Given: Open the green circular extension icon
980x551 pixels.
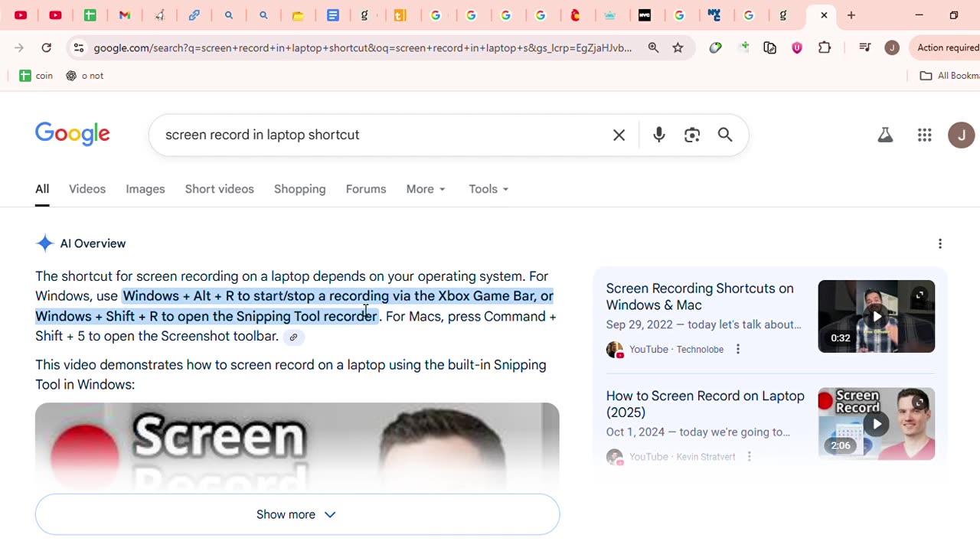Looking at the screenshot, I should tap(716, 47).
